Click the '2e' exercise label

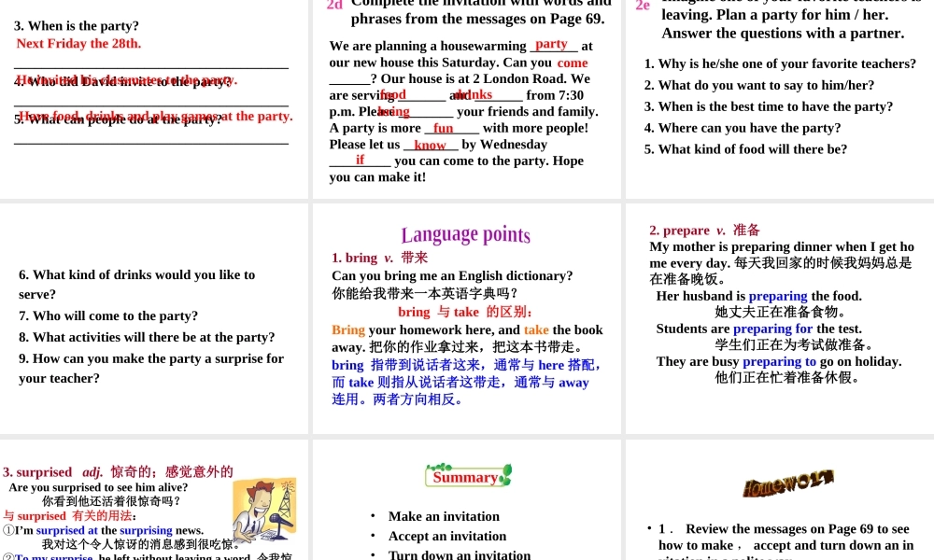pyautogui.click(x=643, y=6)
